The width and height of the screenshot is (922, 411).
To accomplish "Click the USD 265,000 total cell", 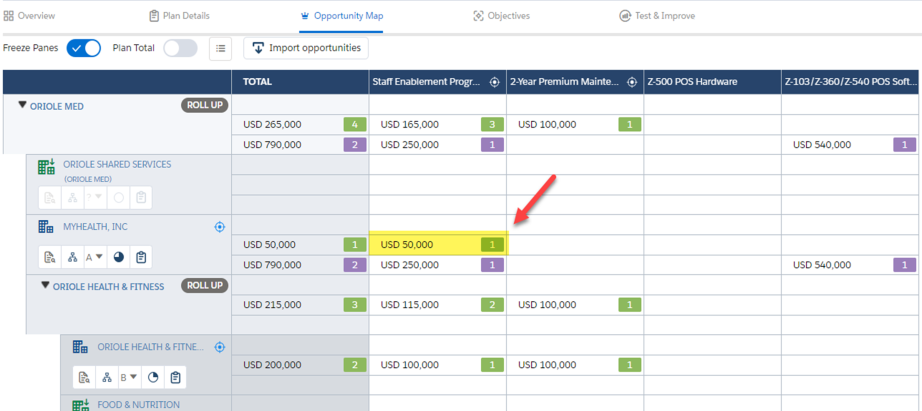I will click(300, 125).
